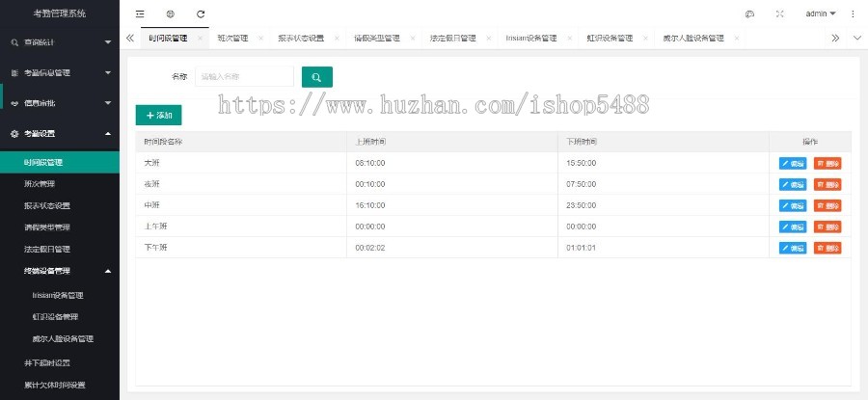
Task: Switch to the 法定假日管理 tab
Action: click(453, 39)
